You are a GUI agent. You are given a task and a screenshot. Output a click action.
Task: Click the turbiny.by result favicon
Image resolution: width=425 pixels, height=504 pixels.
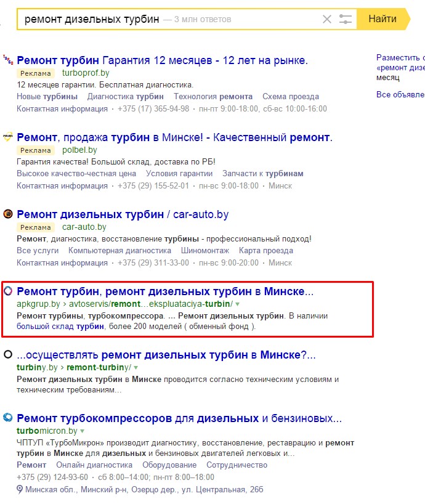8,355
